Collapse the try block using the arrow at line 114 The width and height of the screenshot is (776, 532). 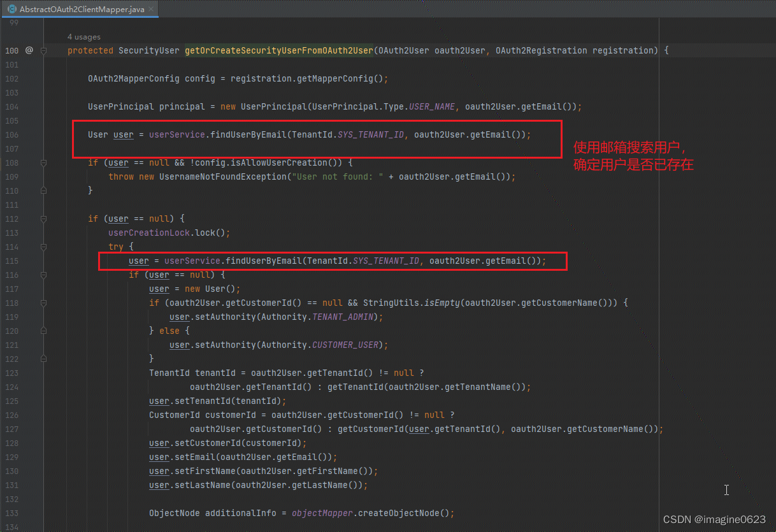click(x=42, y=247)
